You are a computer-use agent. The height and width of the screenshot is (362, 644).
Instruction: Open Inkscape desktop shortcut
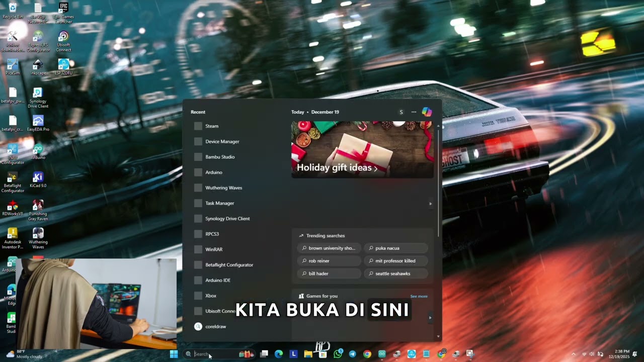point(38,67)
